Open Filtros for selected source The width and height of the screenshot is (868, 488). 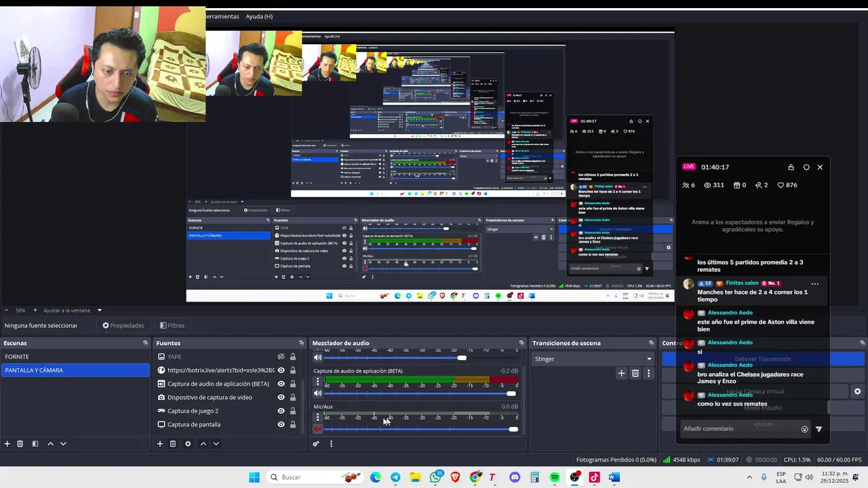click(x=172, y=325)
